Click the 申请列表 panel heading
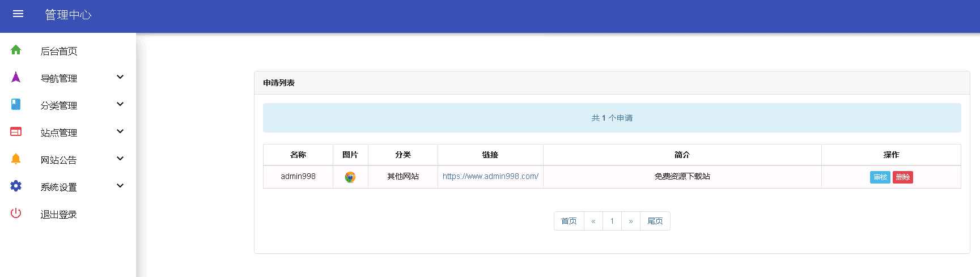This screenshot has height=277, width=980. (612, 83)
